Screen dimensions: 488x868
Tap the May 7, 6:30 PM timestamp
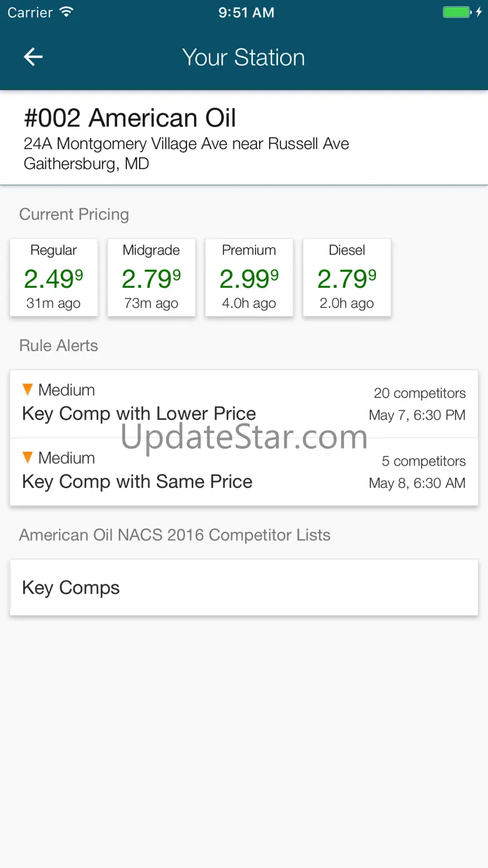point(417,416)
